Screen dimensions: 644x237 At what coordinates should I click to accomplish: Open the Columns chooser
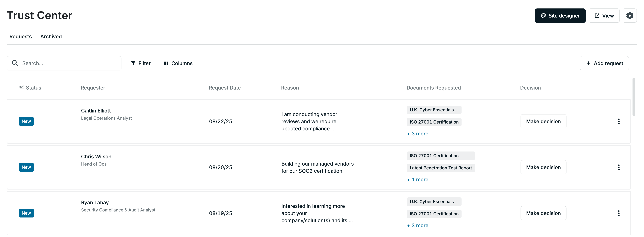(x=178, y=63)
